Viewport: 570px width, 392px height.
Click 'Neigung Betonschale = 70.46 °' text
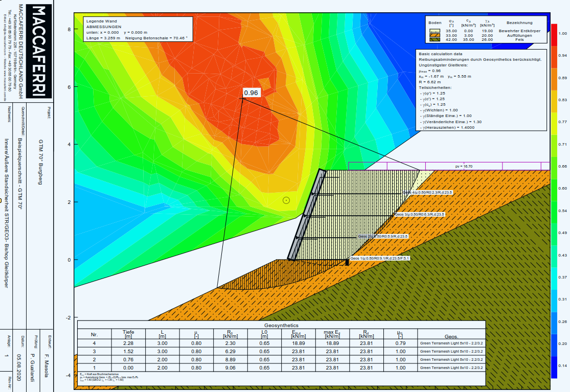coord(156,38)
